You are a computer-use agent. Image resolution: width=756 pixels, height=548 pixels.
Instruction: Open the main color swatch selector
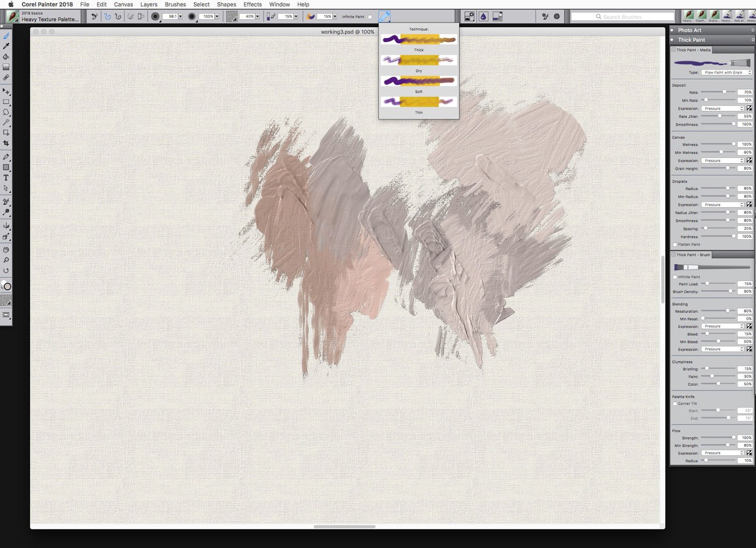(x=7, y=287)
